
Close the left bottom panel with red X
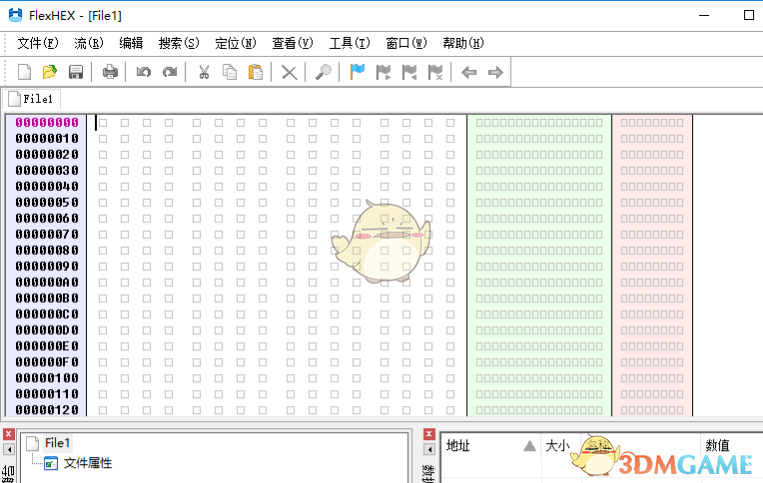coord(8,434)
